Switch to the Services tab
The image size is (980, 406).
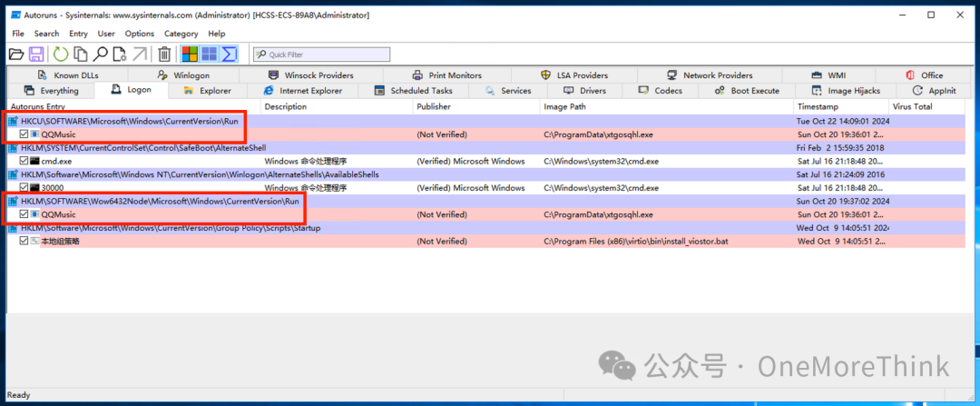(x=509, y=91)
